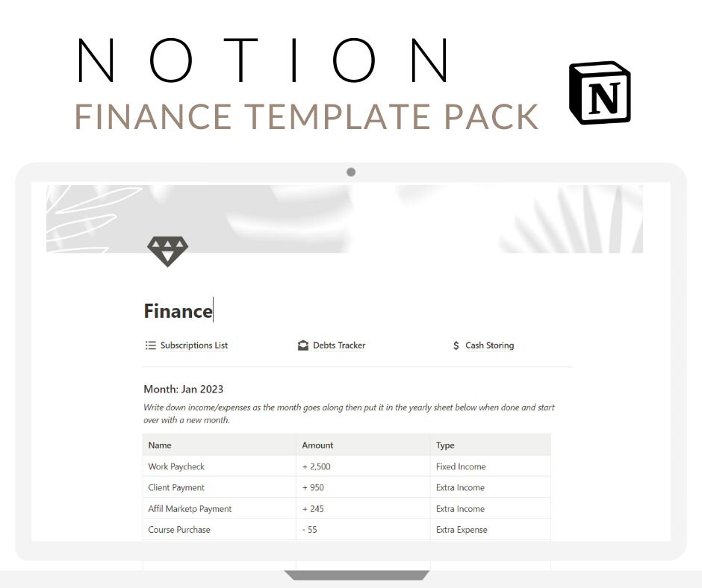Click the Extra Expense type cell
The width and height of the screenshot is (702, 588).
click(490, 529)
